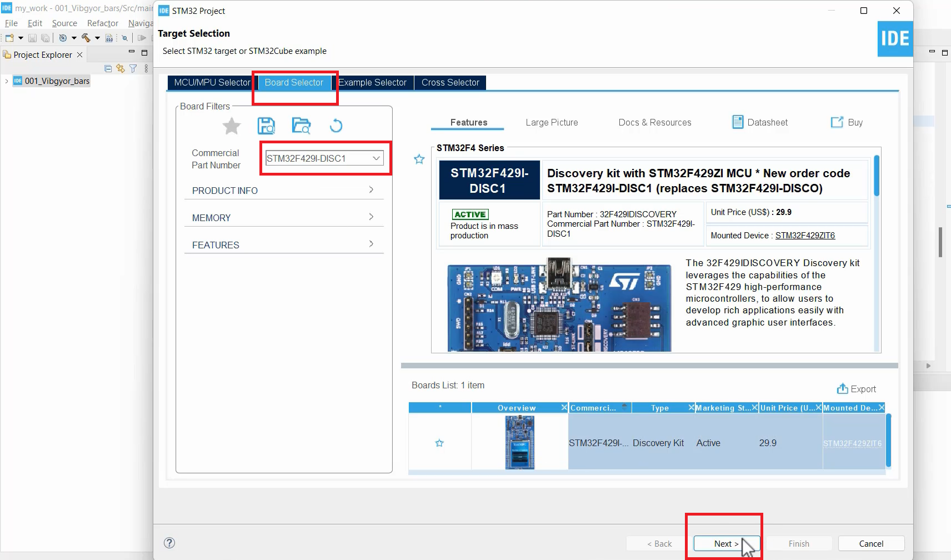Click STM32F429ZIT6 link in the boards table

tap(852, 443)
